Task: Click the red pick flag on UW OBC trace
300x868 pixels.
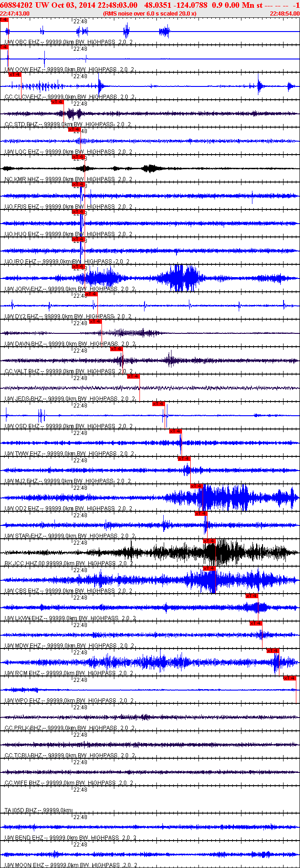Action: point(4,20)
